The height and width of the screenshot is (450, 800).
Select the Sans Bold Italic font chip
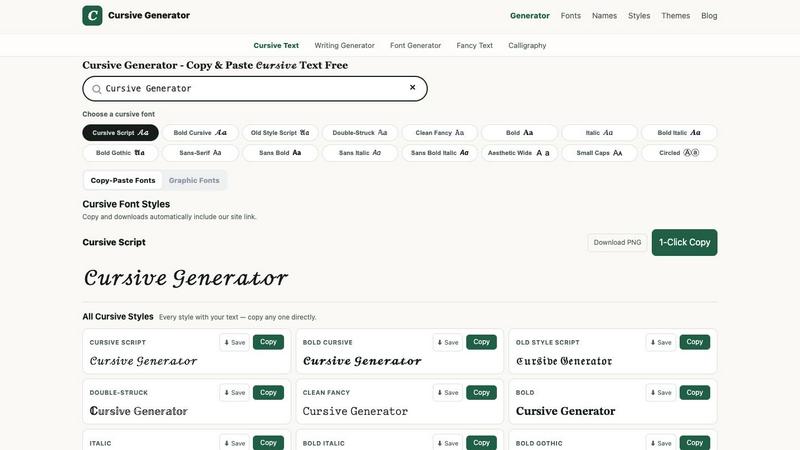click(440, 153)
